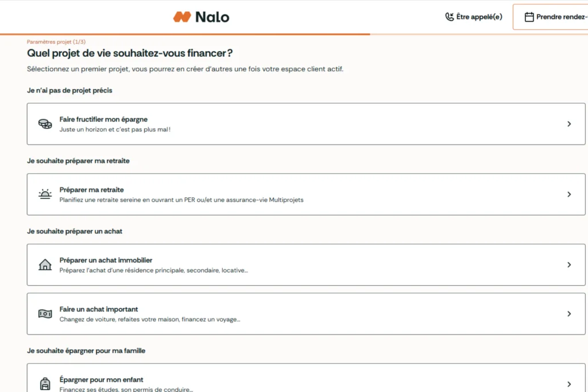
Task: Click the coins icon for Faire fructifier mon épargne
Action: [45, 123]
